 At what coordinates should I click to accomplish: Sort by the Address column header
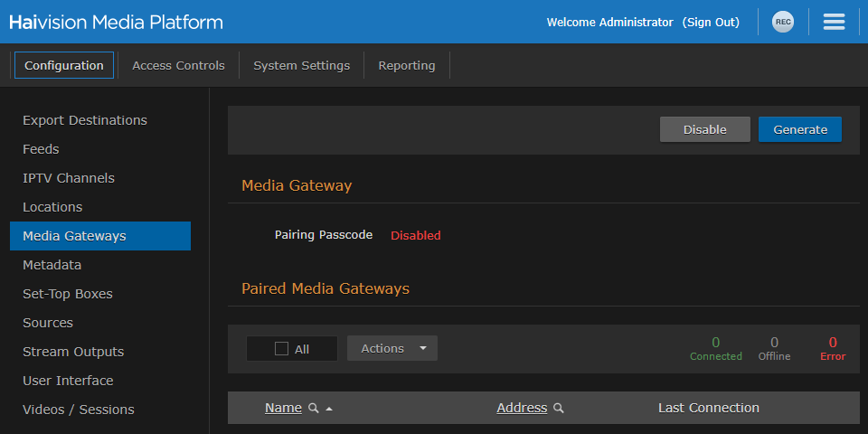[x=522, y=408]
